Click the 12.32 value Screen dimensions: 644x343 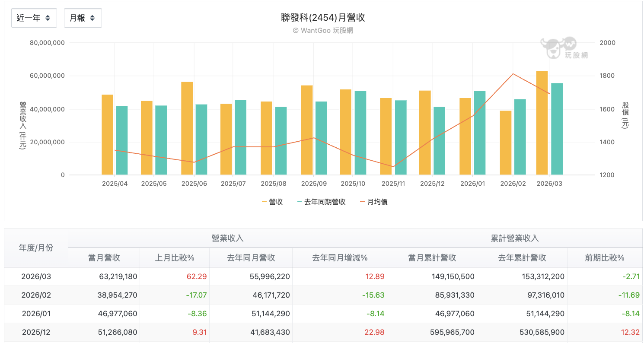630,332
